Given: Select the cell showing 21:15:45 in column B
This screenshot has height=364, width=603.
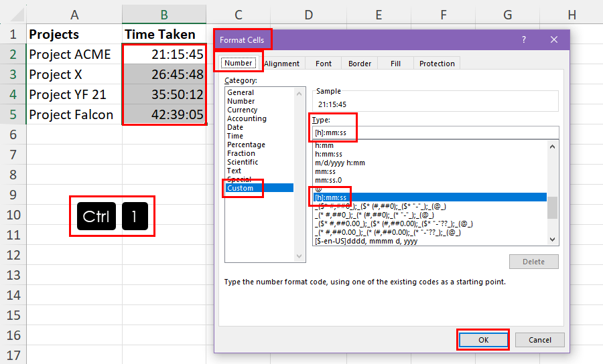Looking at the screenshot, I should (x=164, y=54).
